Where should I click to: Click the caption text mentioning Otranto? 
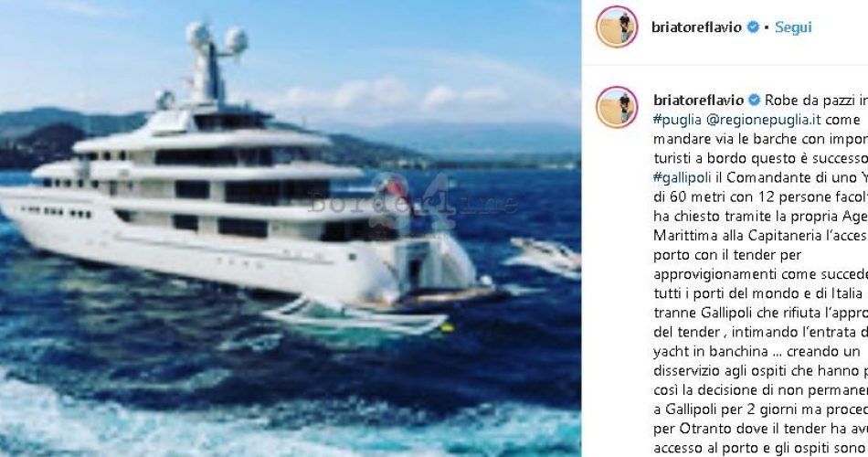(760, 429)
